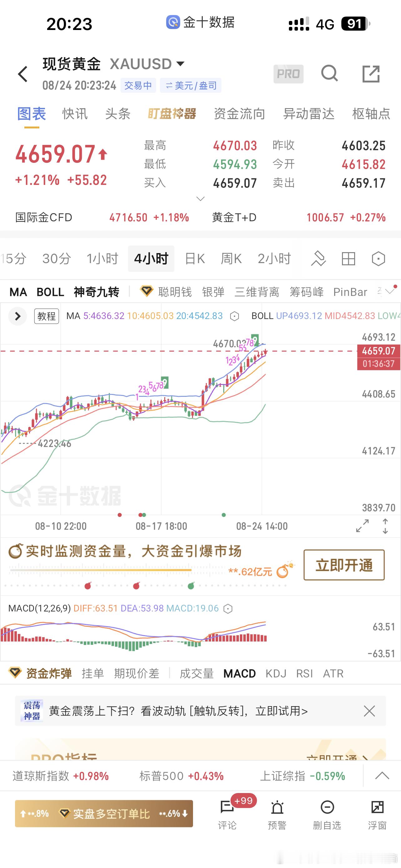The width and height of the screenshot is (401, 868).
Task: Expand the market index ticker chevron
Action: (x=382, y=776)
